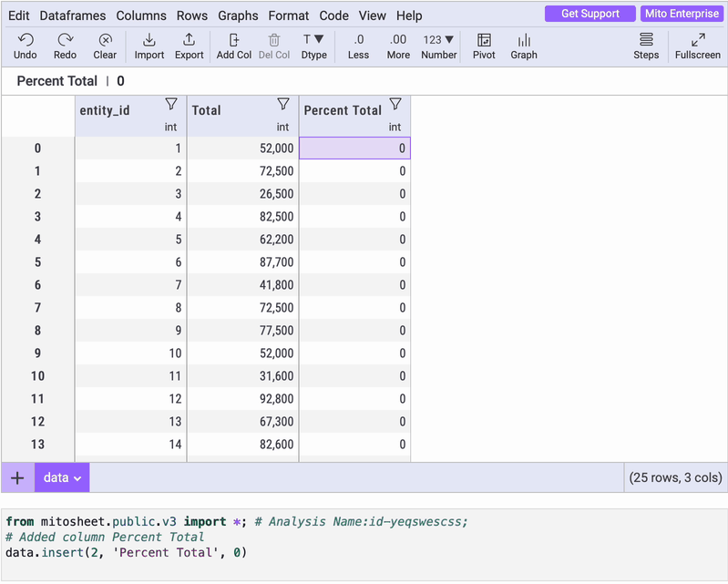Filter the Percent Total column
The width and height of the screenshot is (728, 584).
pos(395,104)
